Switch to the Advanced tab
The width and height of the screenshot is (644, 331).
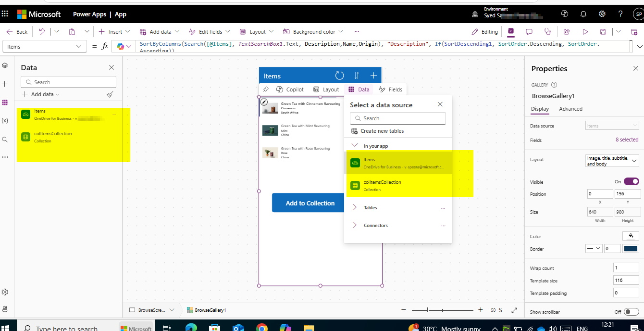pos(570,109)
